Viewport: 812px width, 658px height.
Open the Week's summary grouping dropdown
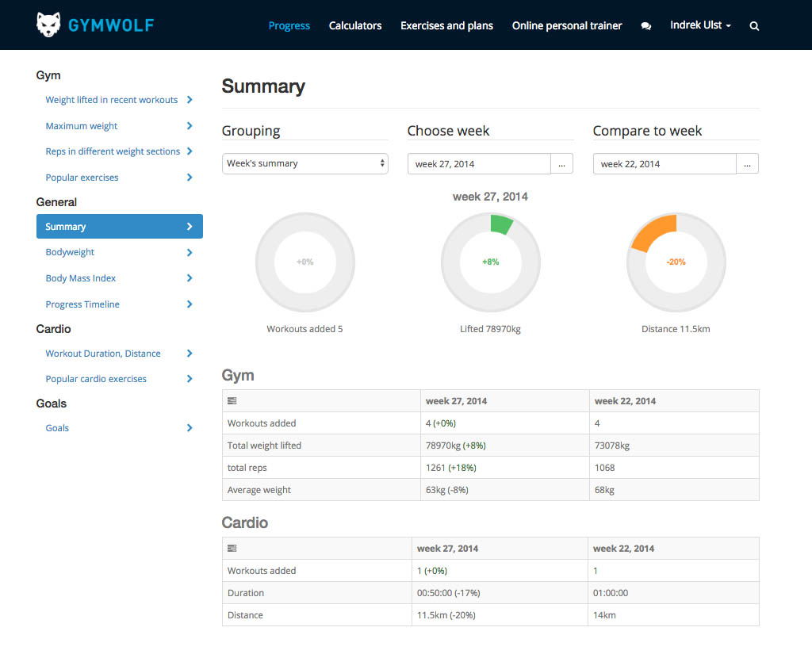tap(304, 163)
